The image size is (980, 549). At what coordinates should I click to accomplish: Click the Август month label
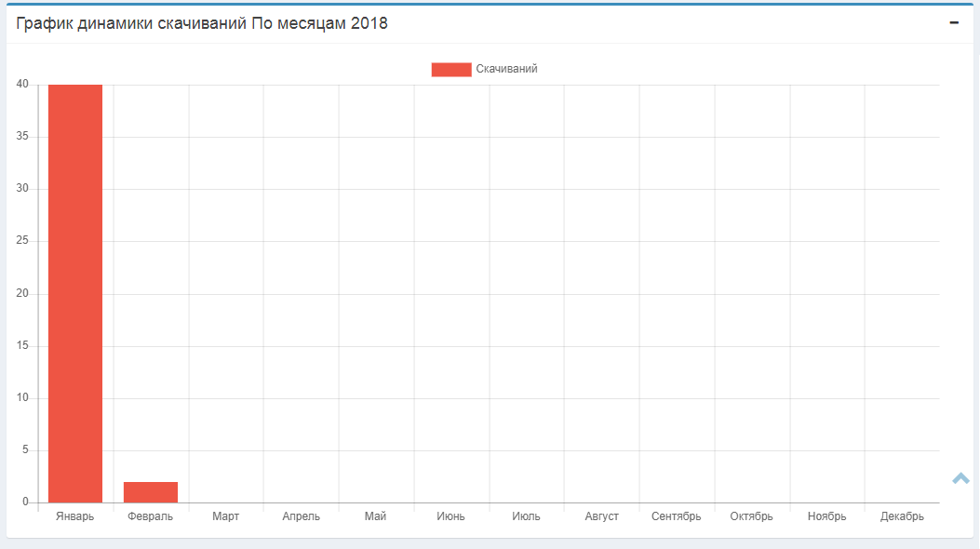pos(601,516)
